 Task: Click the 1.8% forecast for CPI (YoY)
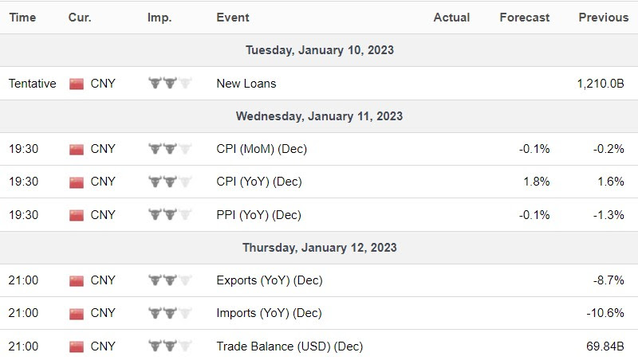tap(536, 182)
